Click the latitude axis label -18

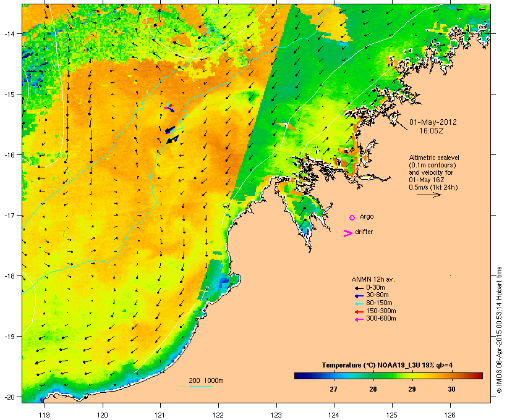point(9,276)
